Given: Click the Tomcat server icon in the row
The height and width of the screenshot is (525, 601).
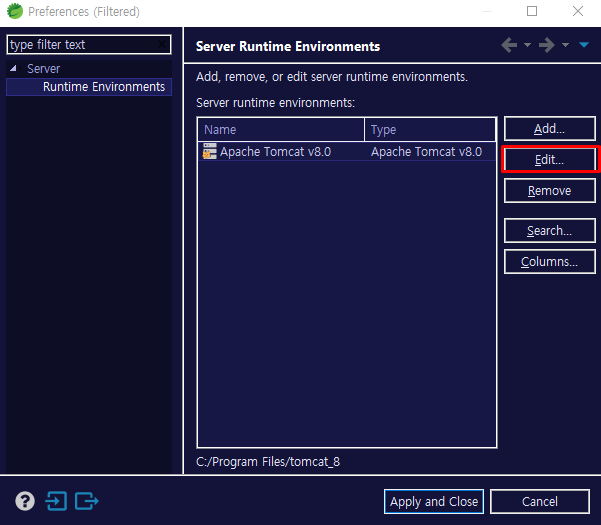Looking at the screenshot, I should [209, 151].
